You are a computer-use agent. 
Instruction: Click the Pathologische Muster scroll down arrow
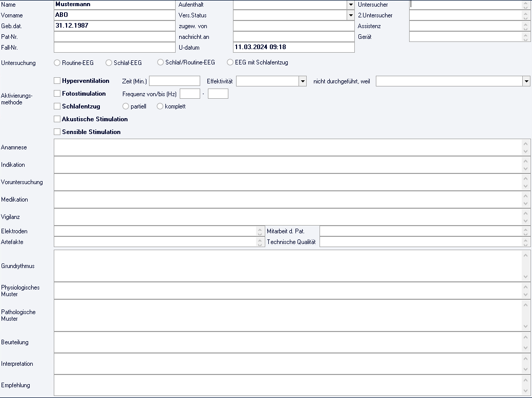click(x=525, y=326)
